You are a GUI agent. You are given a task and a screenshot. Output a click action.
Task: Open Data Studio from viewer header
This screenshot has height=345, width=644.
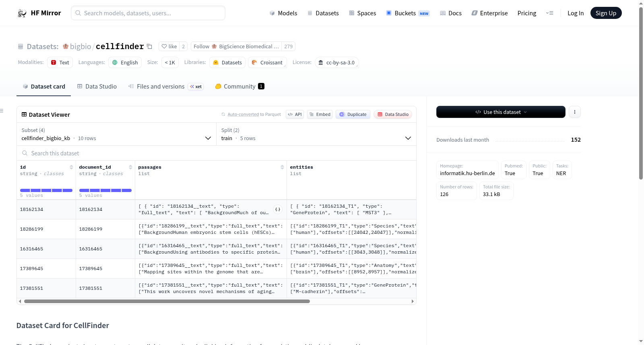(393, 114)
